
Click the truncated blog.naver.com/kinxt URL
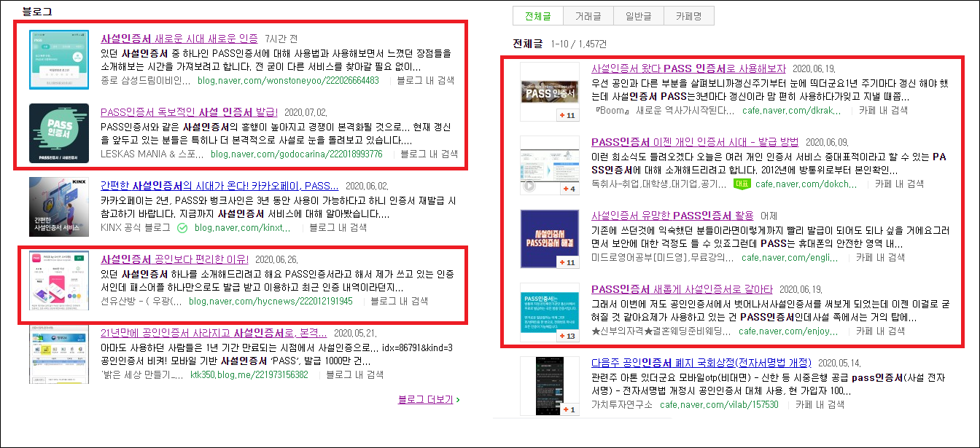point(243,228)
